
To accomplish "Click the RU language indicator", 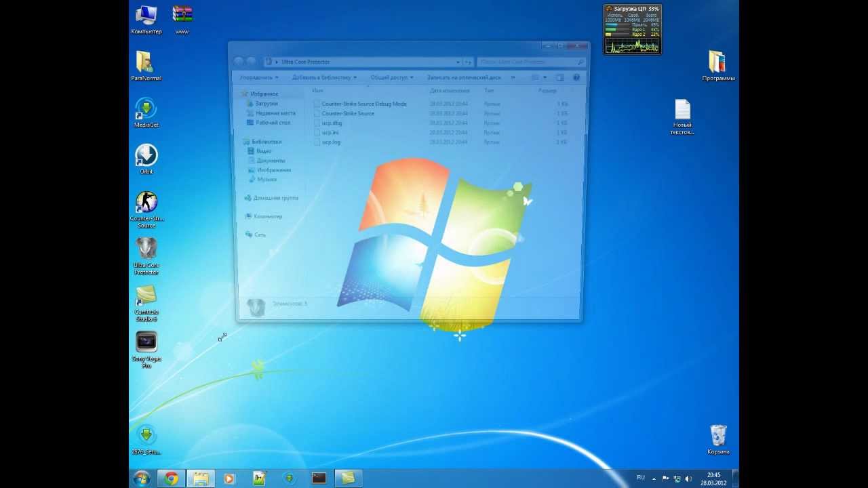I will click(x=641, y=478).
